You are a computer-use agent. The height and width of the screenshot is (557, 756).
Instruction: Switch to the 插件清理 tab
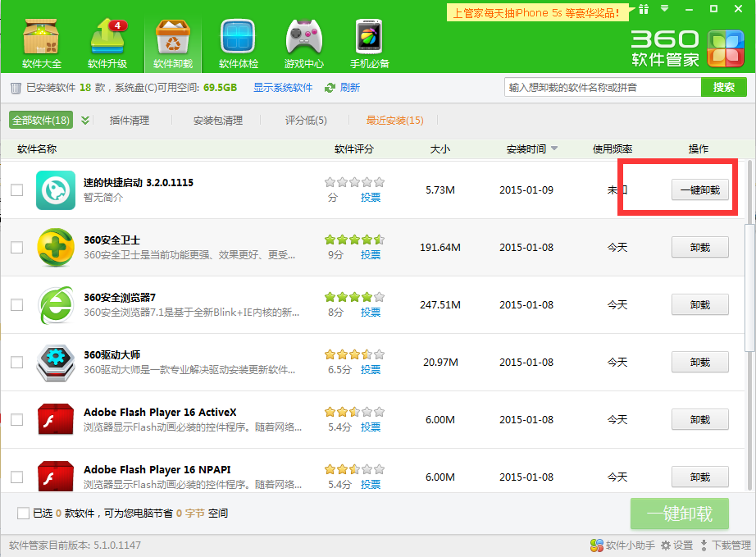130,121
